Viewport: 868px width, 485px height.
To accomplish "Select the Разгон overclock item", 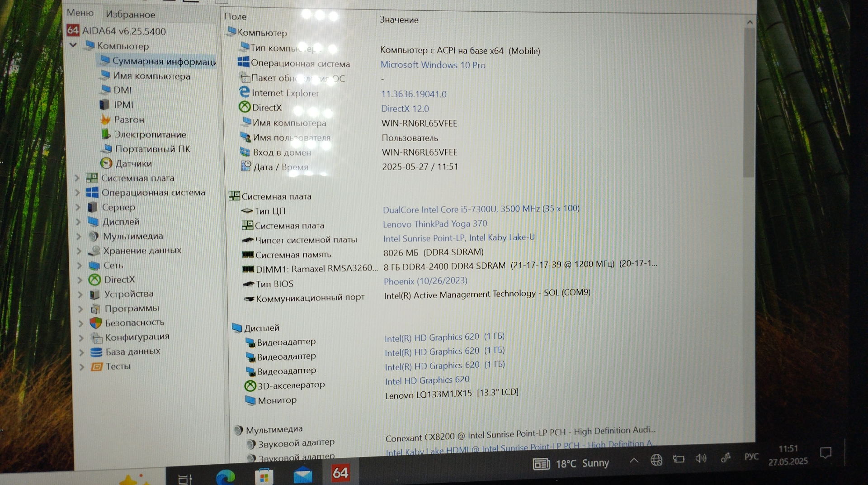I will (129, 120).
